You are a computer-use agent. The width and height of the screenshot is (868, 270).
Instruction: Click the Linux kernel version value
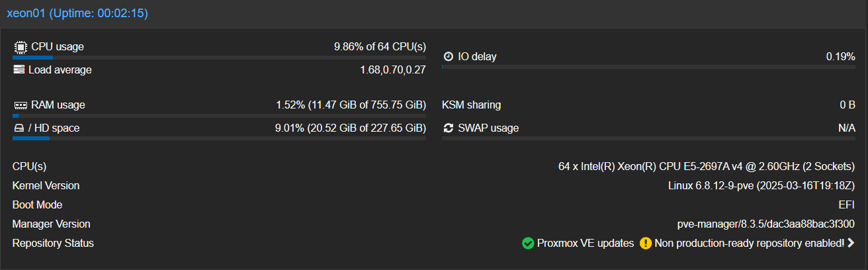click(761, 186)
